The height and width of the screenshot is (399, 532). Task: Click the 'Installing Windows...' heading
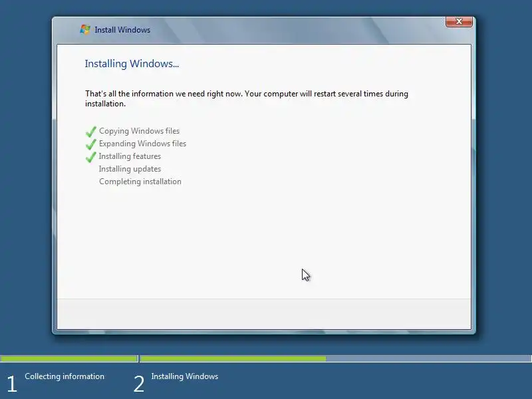[x=132, y=64]
